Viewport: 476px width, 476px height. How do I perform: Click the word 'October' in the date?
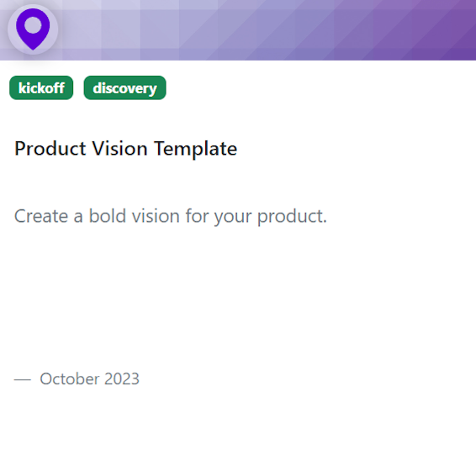tap(70, 378)
